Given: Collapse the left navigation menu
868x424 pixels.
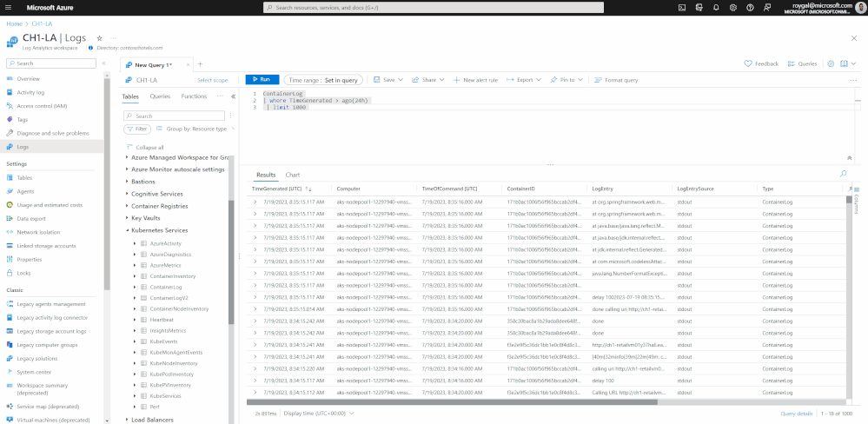Looking at the screenshot, I should (104, 63).
